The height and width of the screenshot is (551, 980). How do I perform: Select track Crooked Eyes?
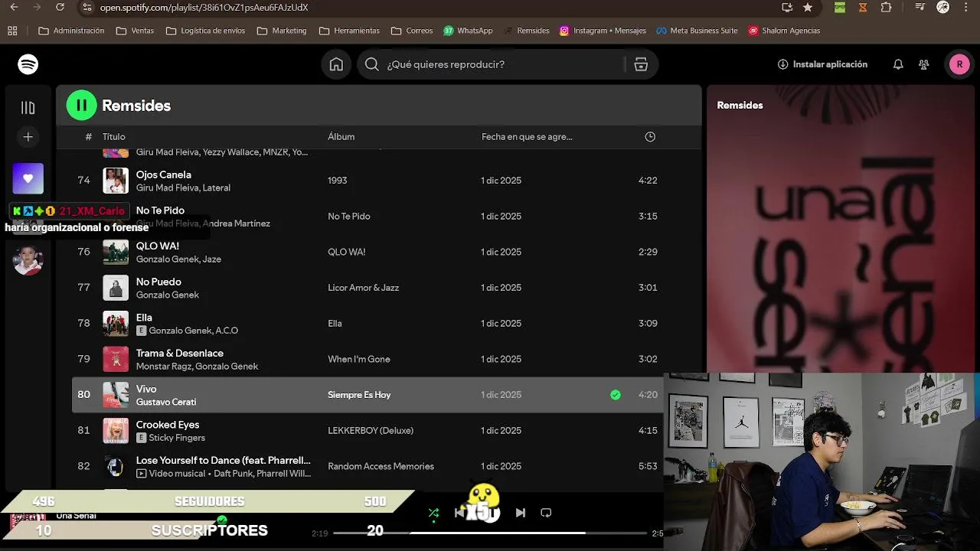click(x=168, y=425)
